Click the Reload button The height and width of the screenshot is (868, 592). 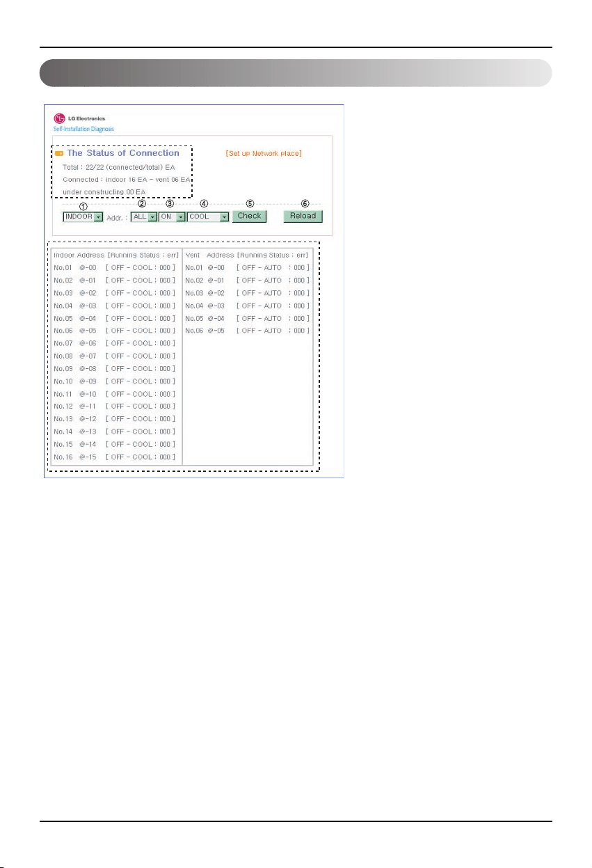coord(303,216)
